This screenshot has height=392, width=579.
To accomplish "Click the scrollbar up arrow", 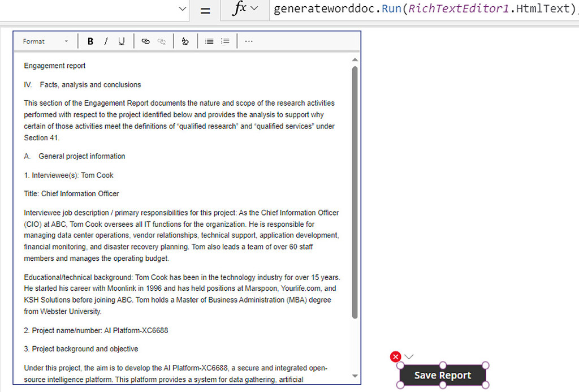I will pyautogui.click(x=355, y=60).
